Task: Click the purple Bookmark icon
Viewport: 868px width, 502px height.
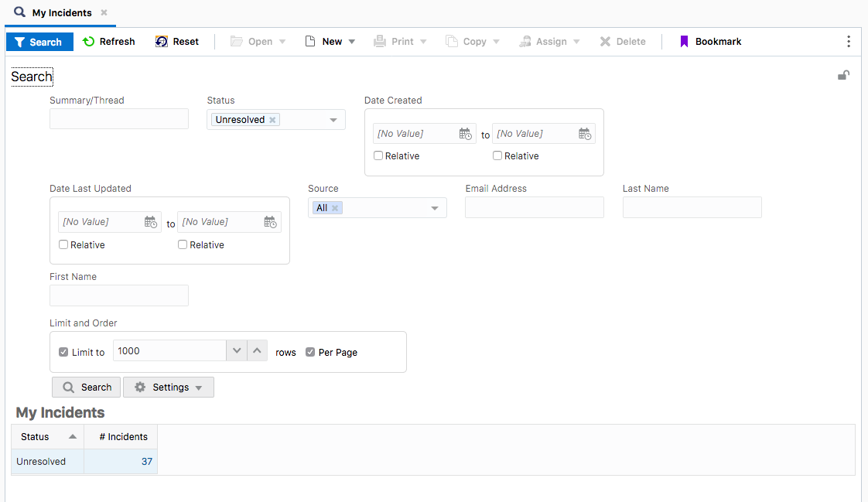Action: tap(684, 42)
